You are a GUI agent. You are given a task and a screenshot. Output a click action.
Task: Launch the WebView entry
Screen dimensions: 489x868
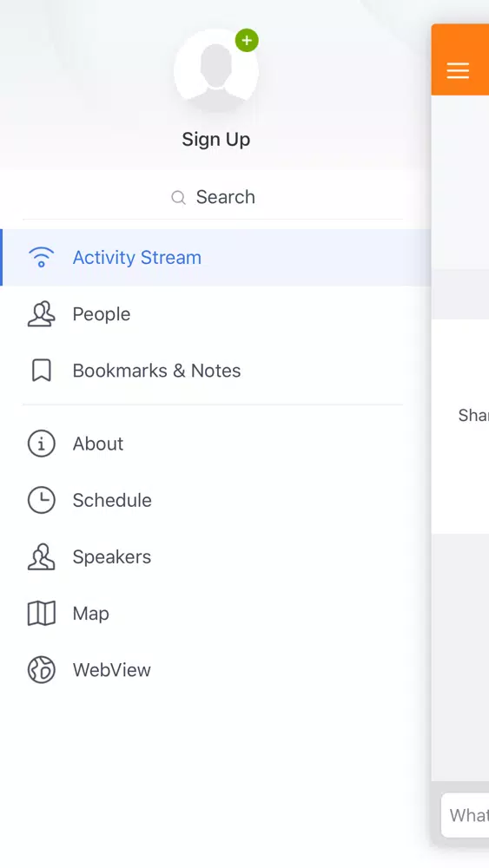(x=215, y=670)
